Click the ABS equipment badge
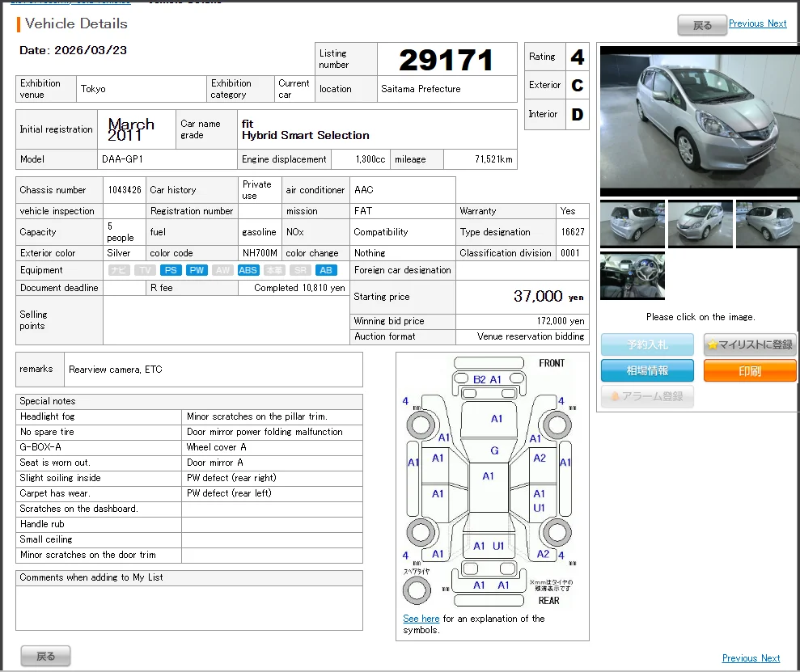This screenshot has width=800, height=672. pyautogui.click(x=248, y=270)
